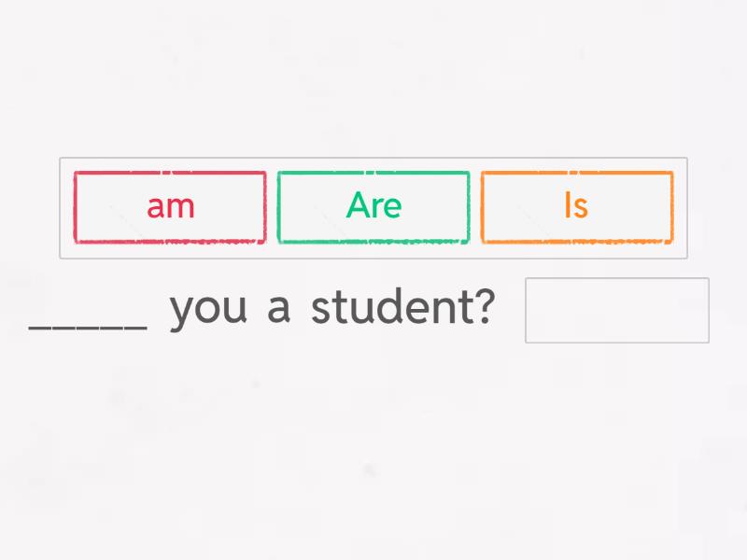
Task: Click the question 'you a student?' text
Action: [331, 308]
